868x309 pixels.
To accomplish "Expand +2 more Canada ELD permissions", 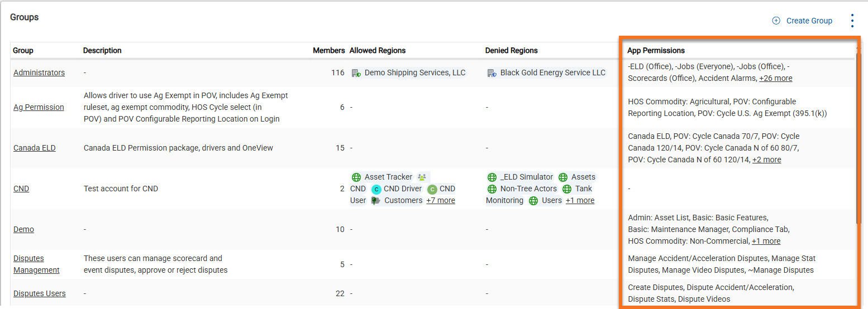I will click(x=767, y=160).
